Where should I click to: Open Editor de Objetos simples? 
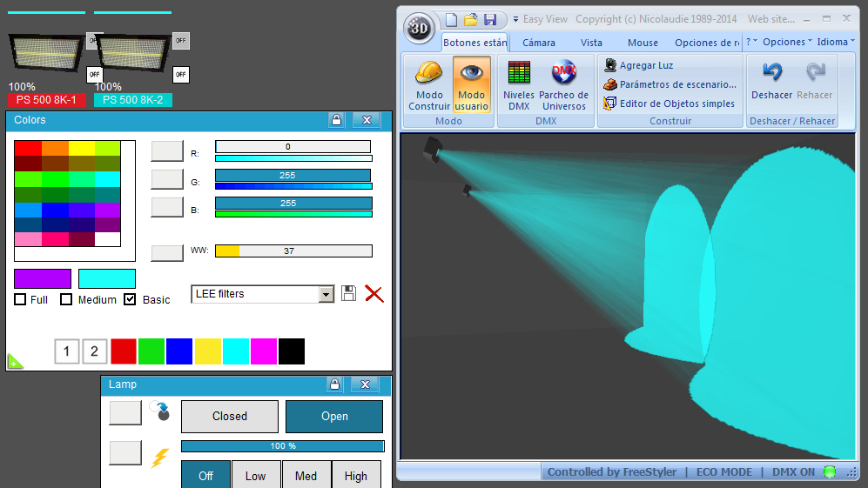670,104
